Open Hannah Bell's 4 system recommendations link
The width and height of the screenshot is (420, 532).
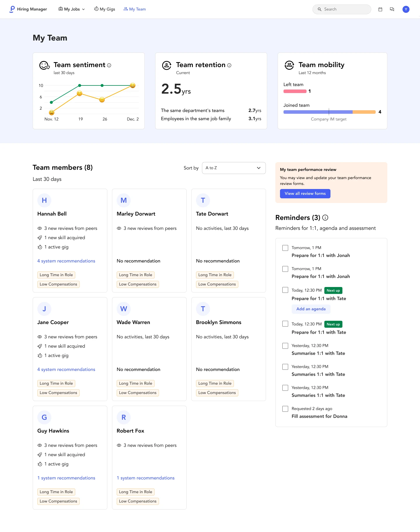[x=66, y=261]
